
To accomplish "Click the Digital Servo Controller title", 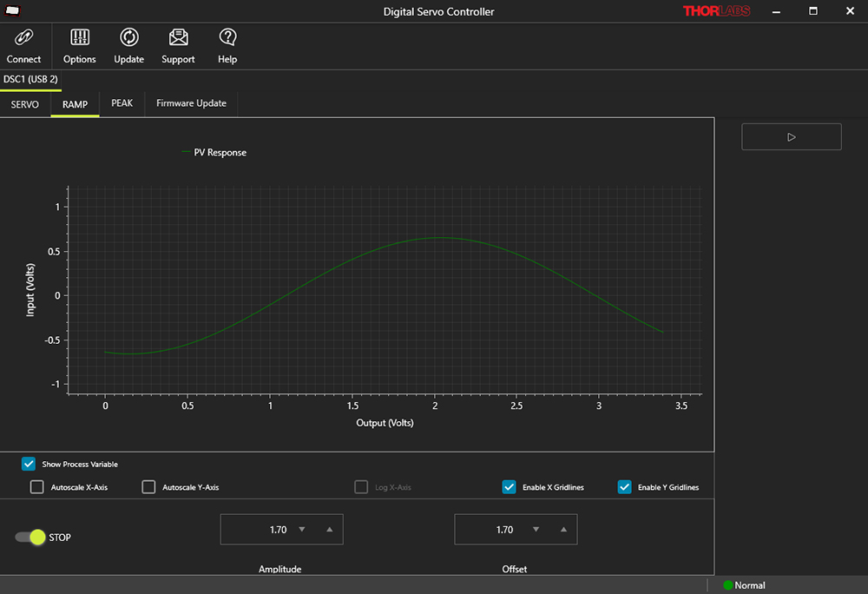I will pyautogui.click(x=438, y=11).
